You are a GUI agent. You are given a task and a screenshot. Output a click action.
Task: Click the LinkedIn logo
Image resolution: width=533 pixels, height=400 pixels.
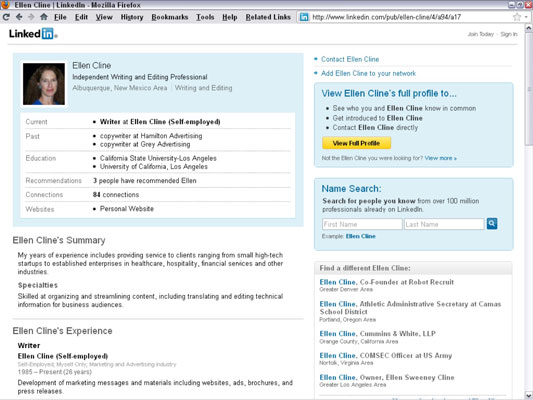pos(33,34)
